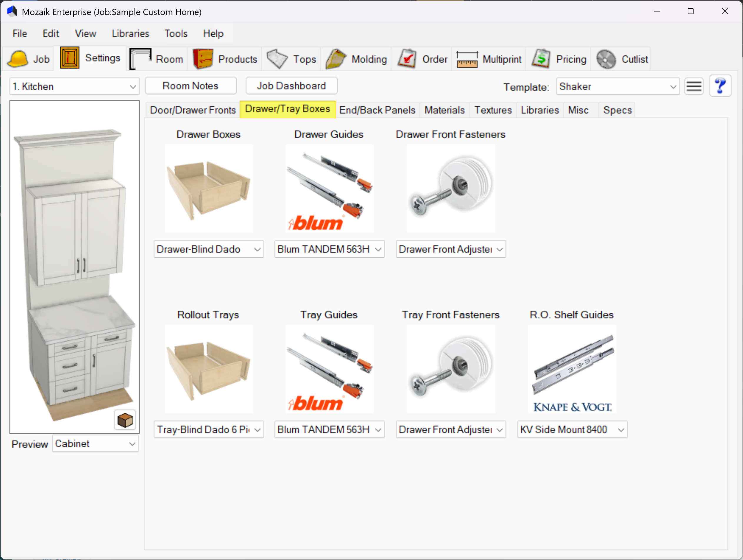Viewport: 743px width, 560px height.
Task: Open the Order checklist icon
Action: 407,59
